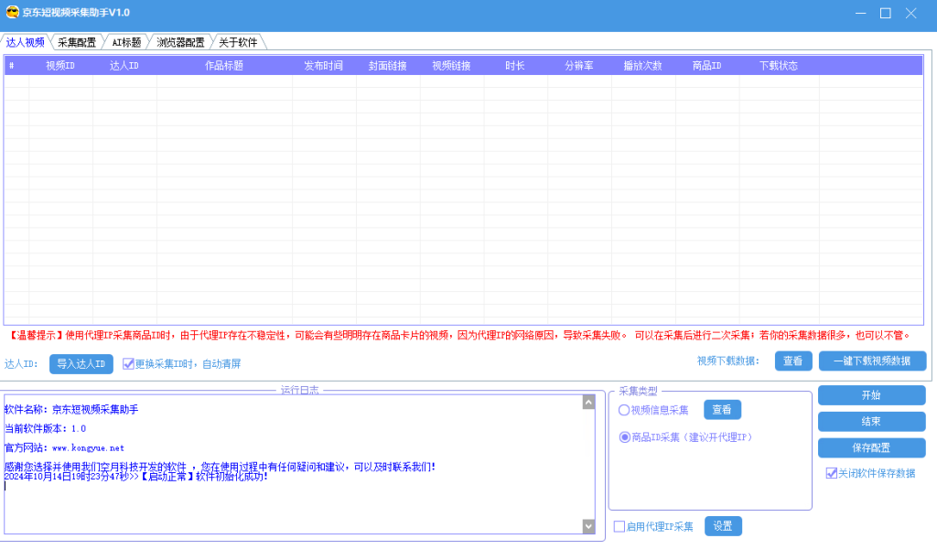Viewport: 937px width, 560px height.
Task: Click the log scrollbar down arrow
Action: tap(588, 526)
